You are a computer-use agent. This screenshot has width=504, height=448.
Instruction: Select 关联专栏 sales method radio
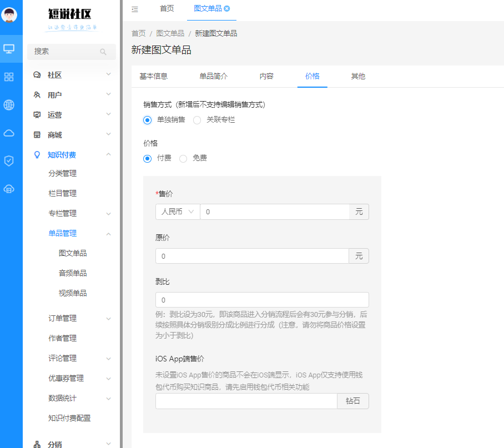pos(197,120)
